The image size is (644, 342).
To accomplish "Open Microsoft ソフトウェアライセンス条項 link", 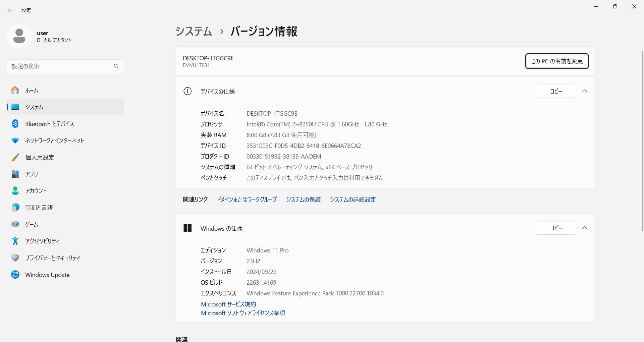I will (x=243, y=313).
